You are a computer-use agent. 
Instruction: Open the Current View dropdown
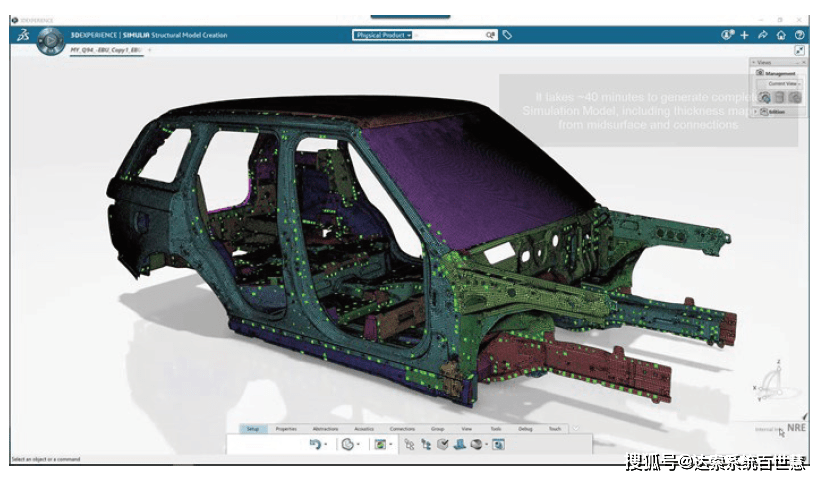tap(783, 84)
